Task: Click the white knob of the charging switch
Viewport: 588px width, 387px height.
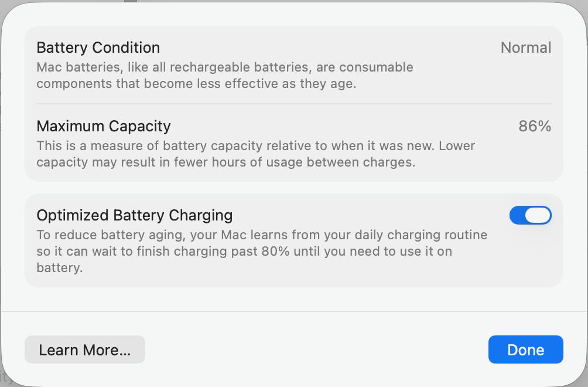Action: click(538, 216)
